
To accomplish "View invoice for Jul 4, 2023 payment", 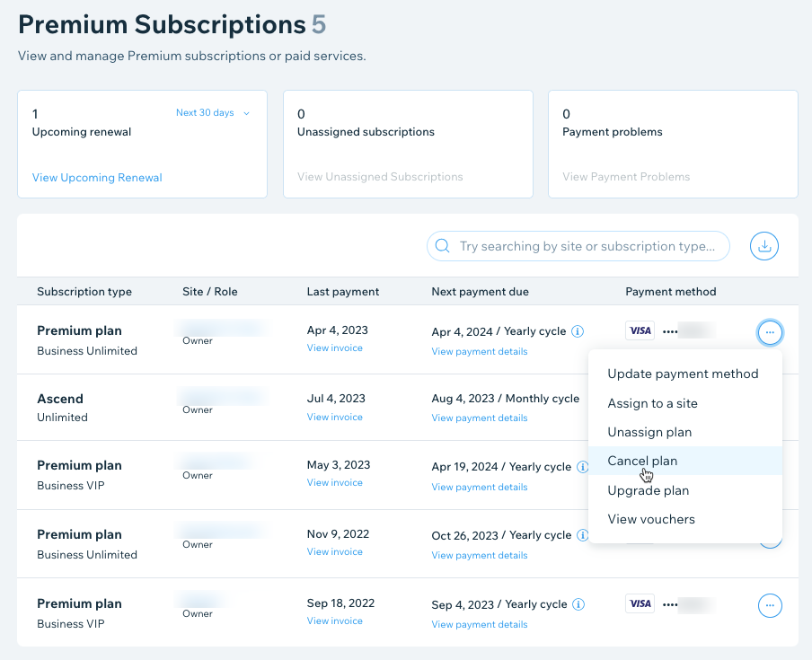I will click(334, 417).
